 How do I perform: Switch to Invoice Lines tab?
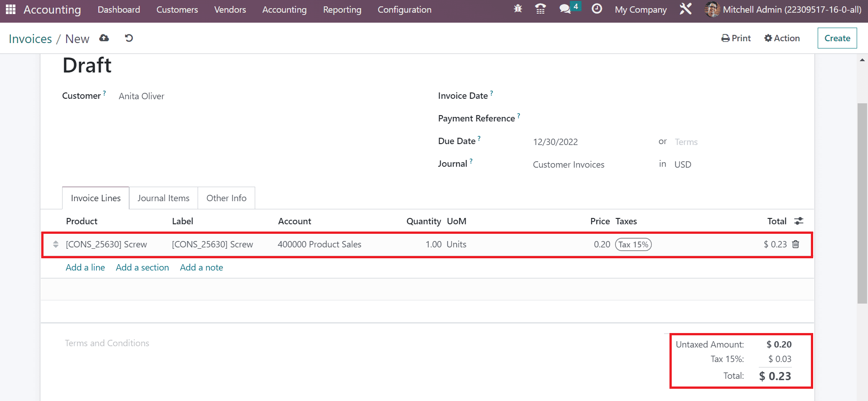[96, 198]
